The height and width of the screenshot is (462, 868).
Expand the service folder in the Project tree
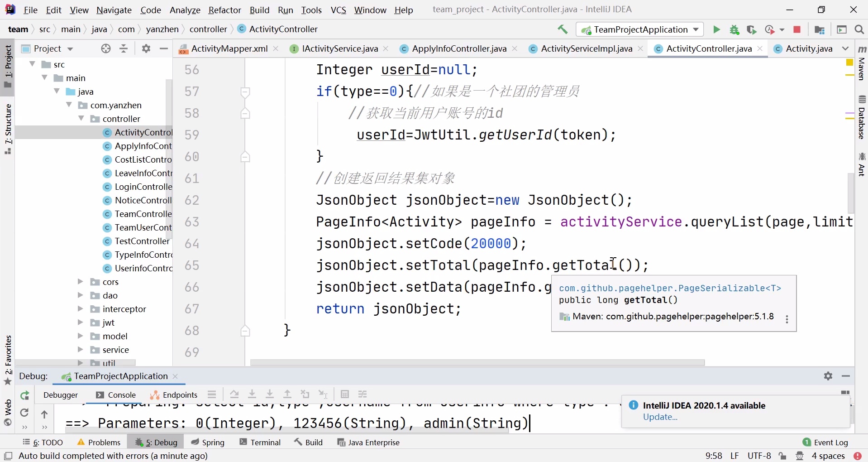(81, 350)
